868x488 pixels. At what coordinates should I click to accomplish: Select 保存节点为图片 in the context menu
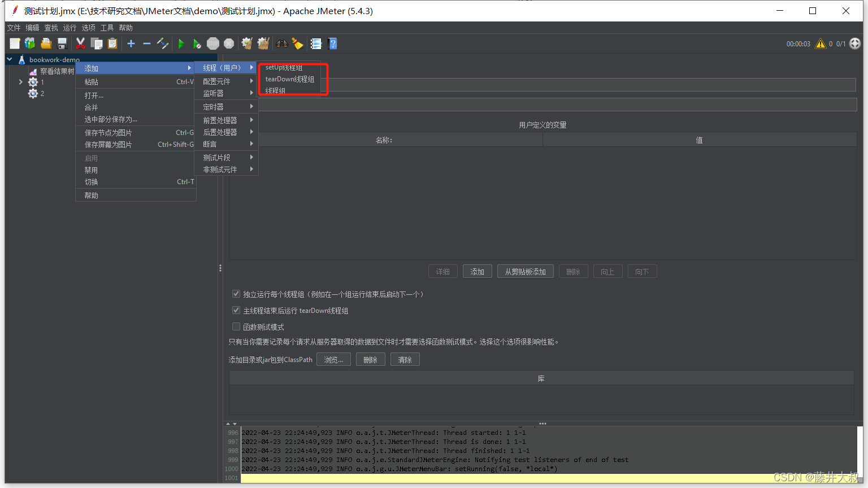pos(136,133)
